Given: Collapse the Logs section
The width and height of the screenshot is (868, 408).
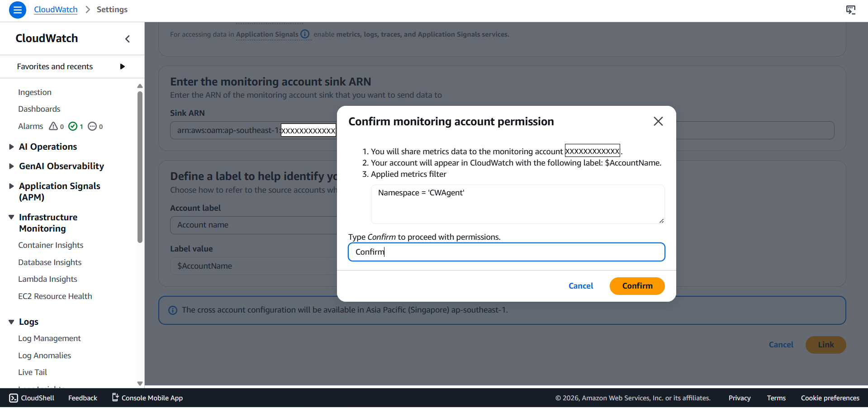Looking at the screenshot, I should [12, 322].
